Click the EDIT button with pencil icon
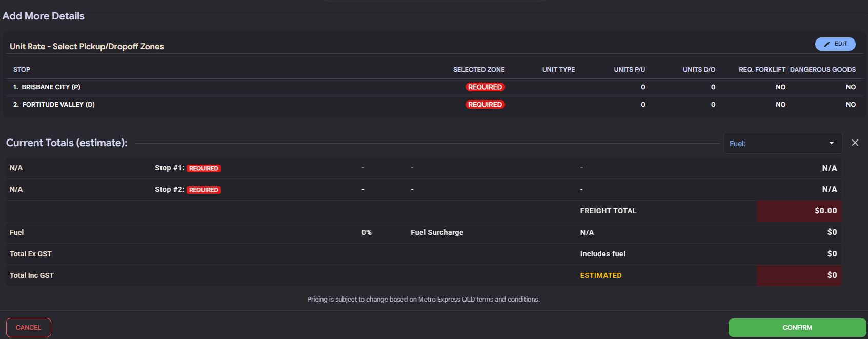This screenshot has height=339, width=868. tap(835, 44)
